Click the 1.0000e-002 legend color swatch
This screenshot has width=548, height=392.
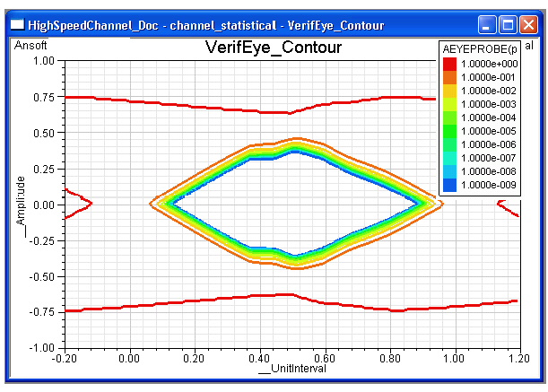(448, 91)
